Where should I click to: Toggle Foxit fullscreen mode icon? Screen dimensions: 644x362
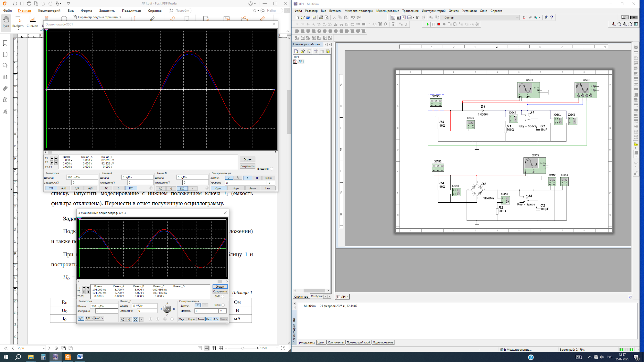click(283, 348)
